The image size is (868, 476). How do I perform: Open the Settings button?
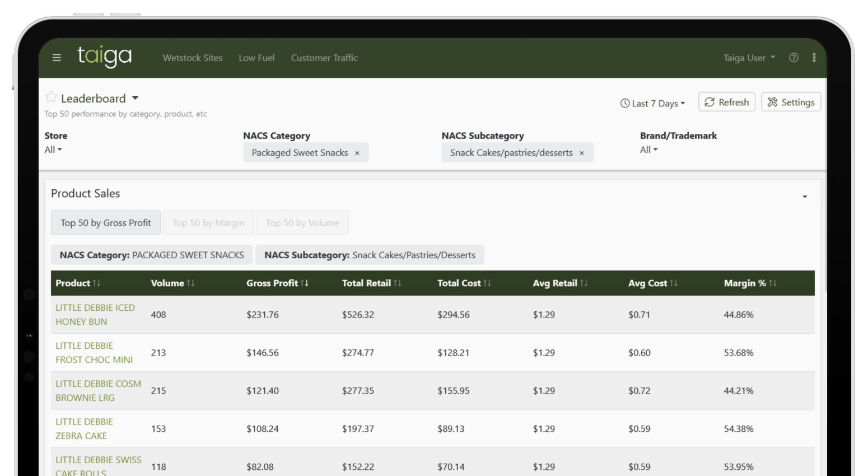pos(791,102)
